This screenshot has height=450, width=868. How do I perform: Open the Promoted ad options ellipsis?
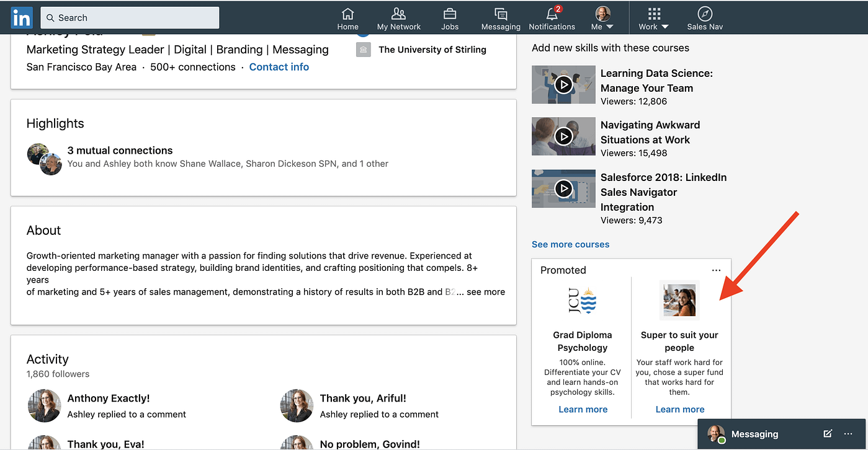click(x=717, y=270)
